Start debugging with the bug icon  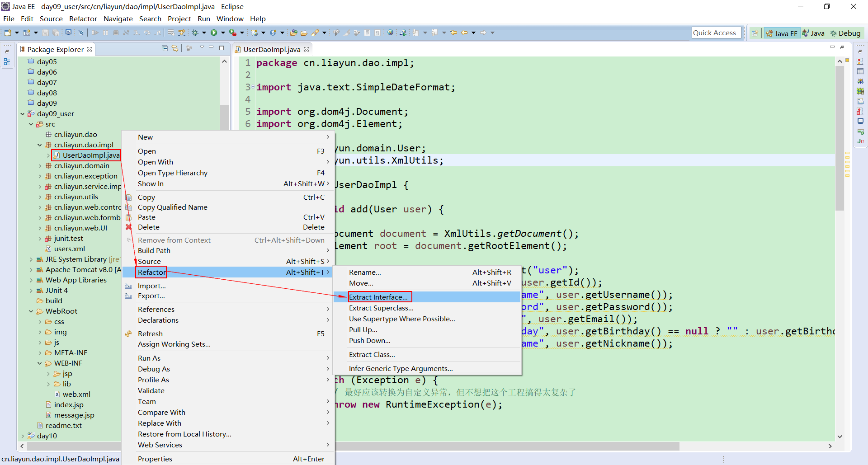(194, 33)
